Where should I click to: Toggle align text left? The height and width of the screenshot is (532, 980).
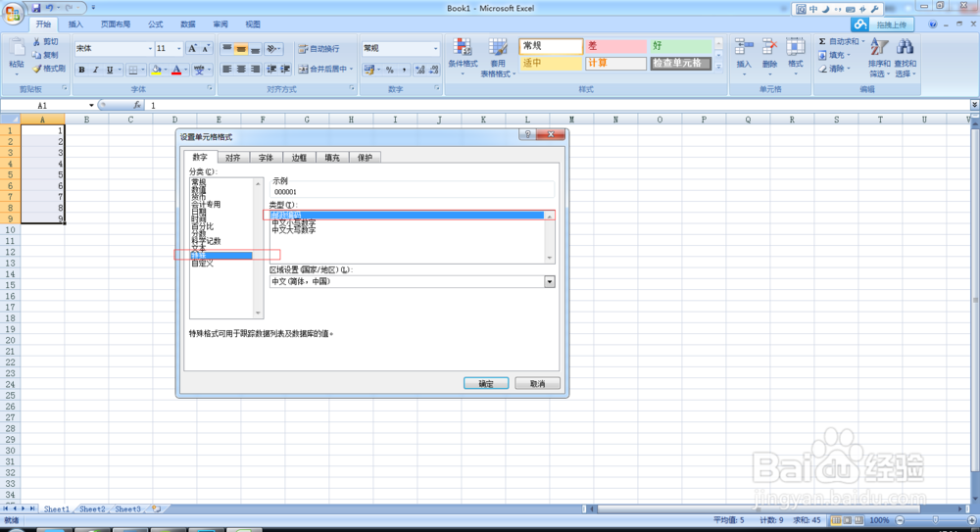[x=227, y=70]
